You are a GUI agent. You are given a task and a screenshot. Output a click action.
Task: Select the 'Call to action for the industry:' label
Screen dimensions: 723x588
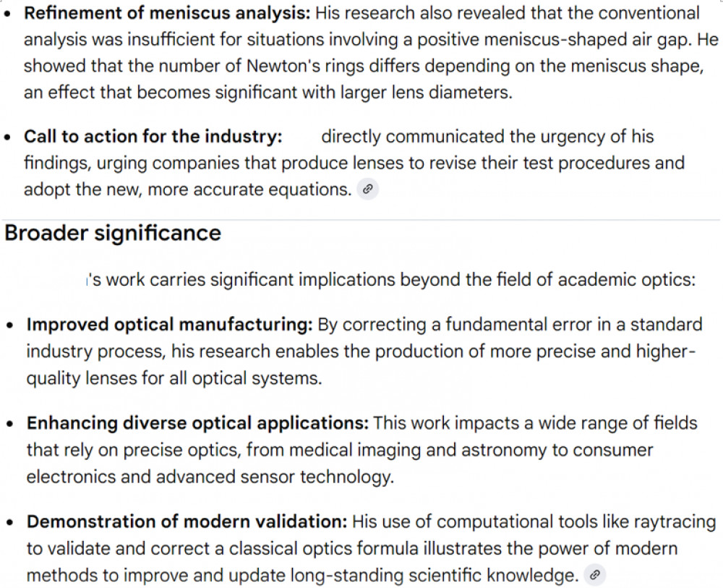[x=153, y=137]
